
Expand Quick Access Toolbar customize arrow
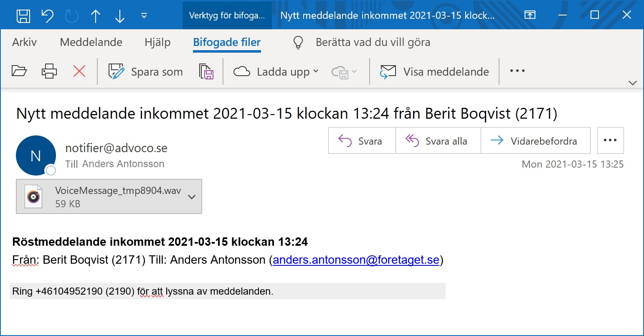144,16
